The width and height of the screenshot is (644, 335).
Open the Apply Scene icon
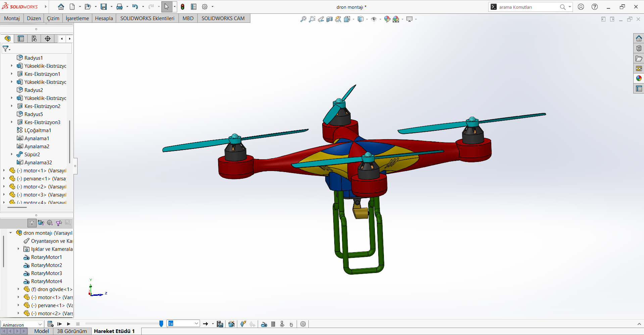coord(396,19)
